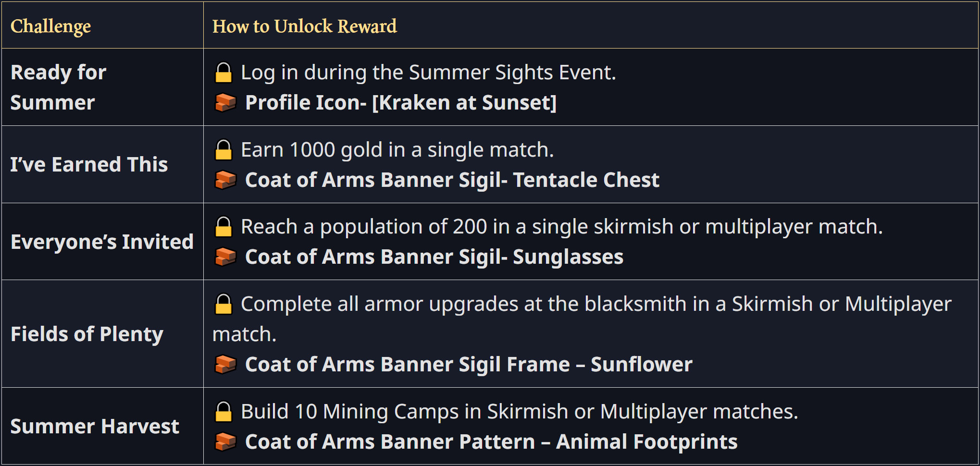Viewport: 980px width, 466px height.
Task: Select the Ready for Summer challenge name
Action: [x=58, y=87]
